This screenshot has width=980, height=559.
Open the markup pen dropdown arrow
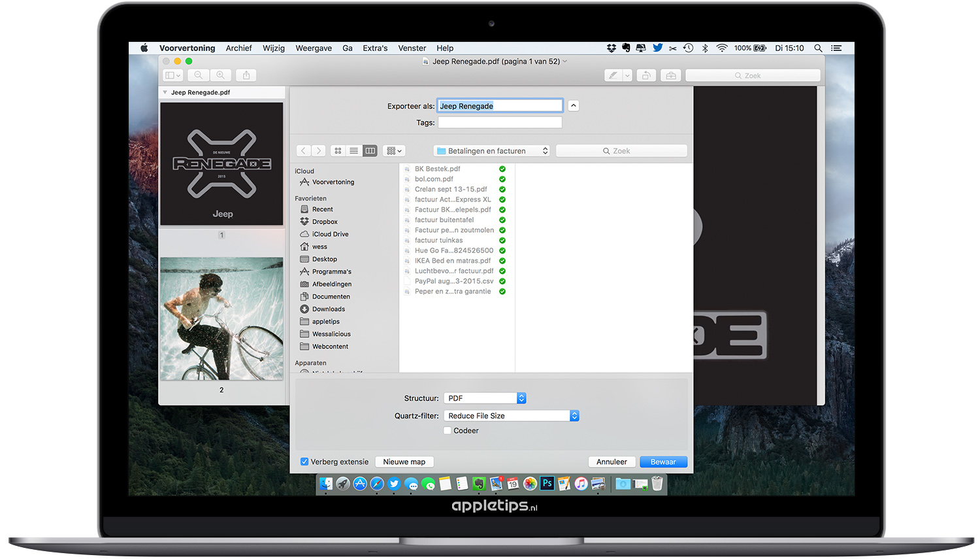point(627,75)
